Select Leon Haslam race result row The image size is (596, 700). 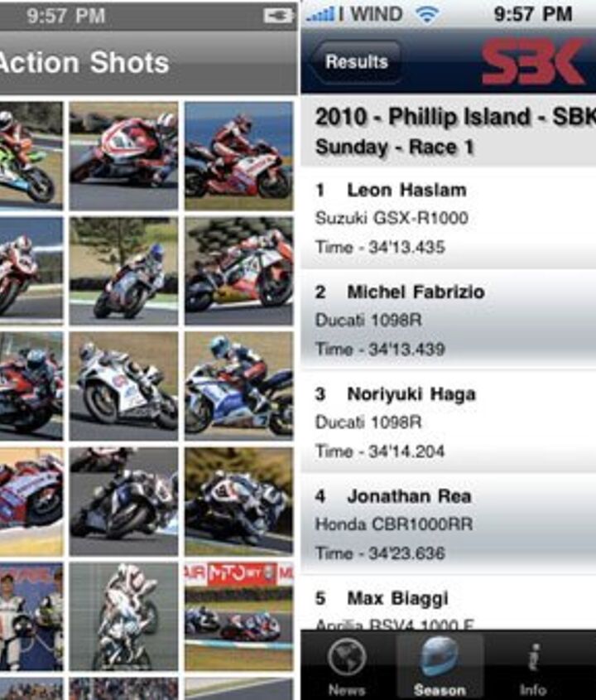click(x=449, y=219)
